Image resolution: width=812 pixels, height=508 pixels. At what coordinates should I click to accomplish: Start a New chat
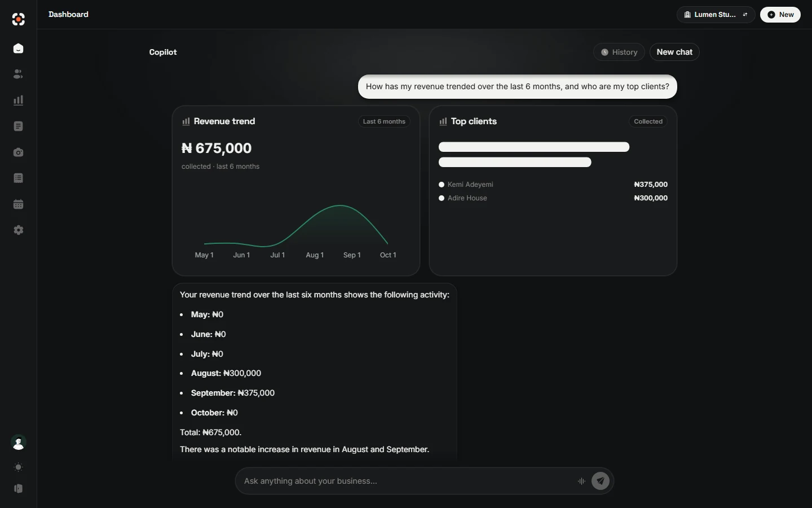[x=674, y=52]
